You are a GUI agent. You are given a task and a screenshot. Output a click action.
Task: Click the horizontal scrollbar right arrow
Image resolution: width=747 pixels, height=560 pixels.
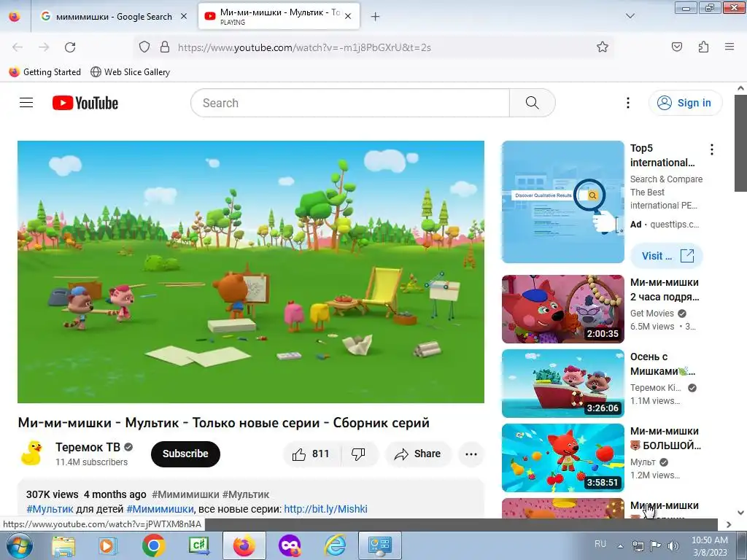point(729,524)
